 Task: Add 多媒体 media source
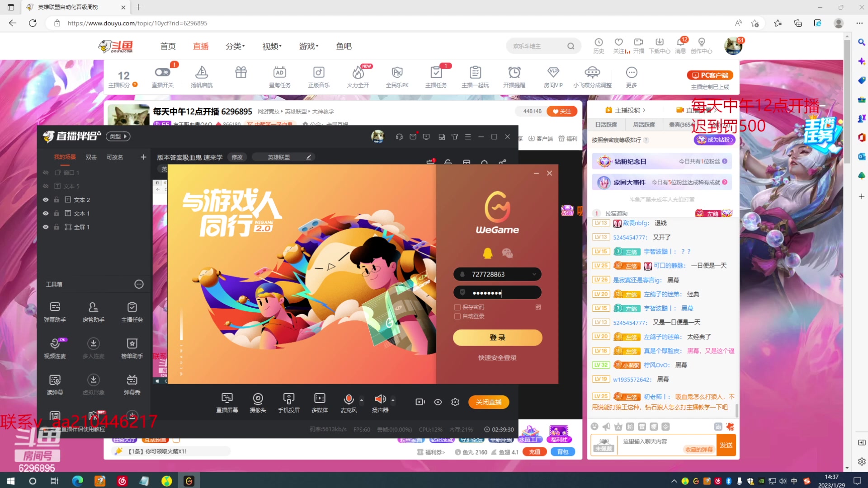point(320,402)
